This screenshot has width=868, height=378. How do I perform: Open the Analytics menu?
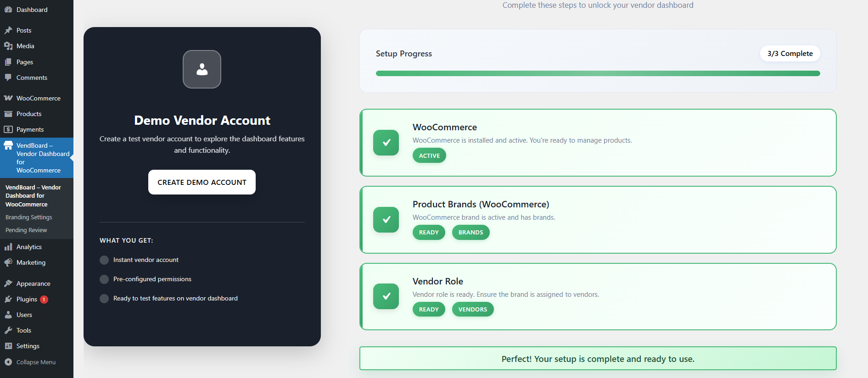pyautogui.click(x=37, y=247)
